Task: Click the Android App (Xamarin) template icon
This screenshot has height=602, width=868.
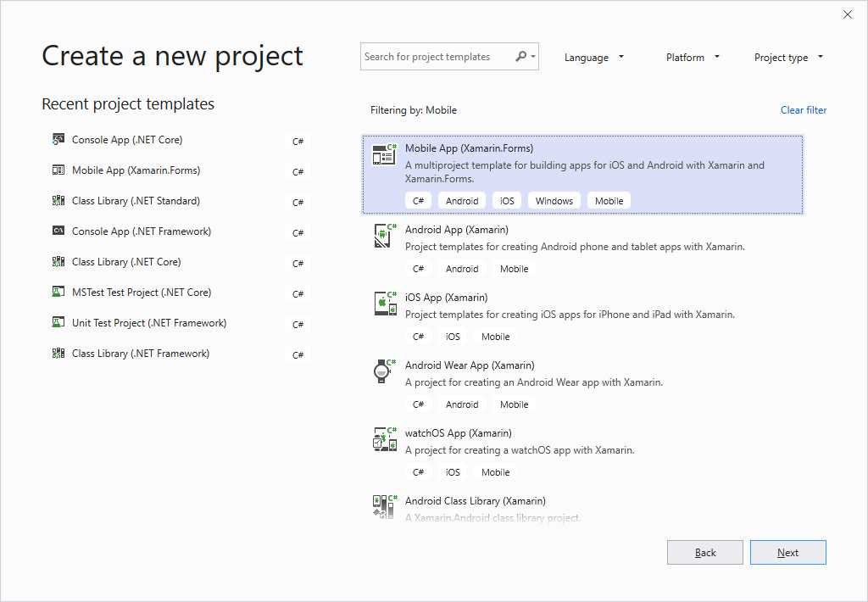Action: click(x=385, y=237)
